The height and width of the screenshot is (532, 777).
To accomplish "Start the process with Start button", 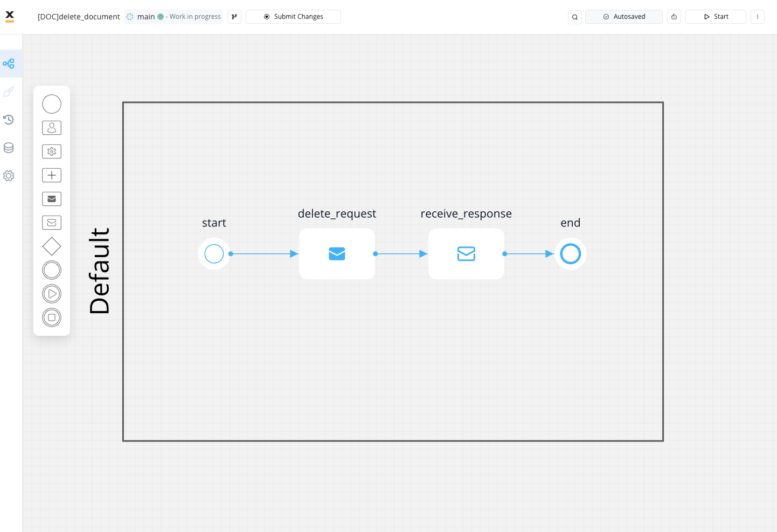I will (716, 17).
